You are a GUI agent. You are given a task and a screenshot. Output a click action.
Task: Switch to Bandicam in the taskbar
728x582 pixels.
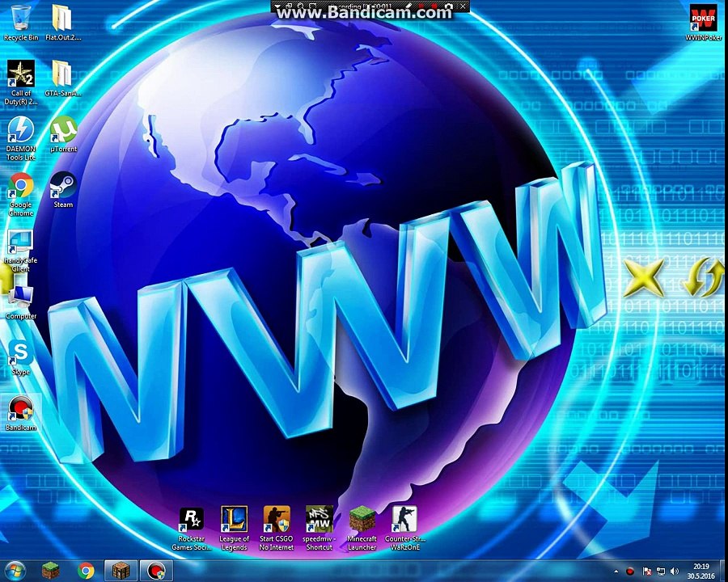coord(156,571)
